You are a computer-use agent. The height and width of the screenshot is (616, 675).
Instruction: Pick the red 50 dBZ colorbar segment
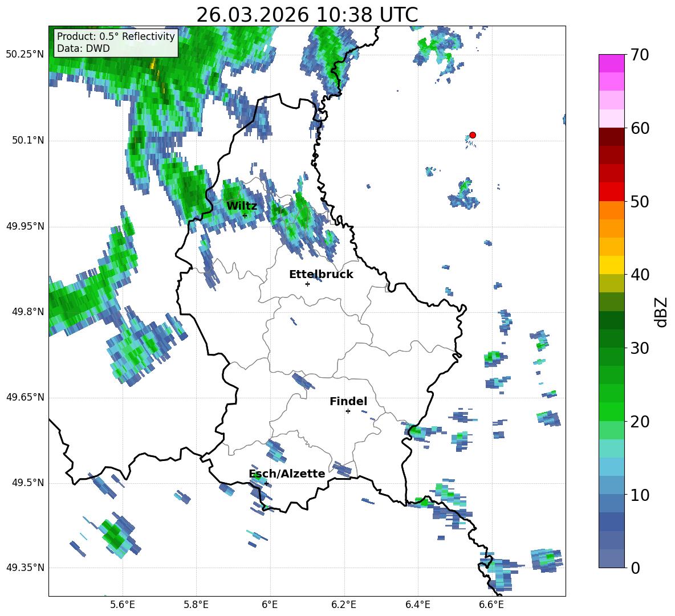pos(611,192)
